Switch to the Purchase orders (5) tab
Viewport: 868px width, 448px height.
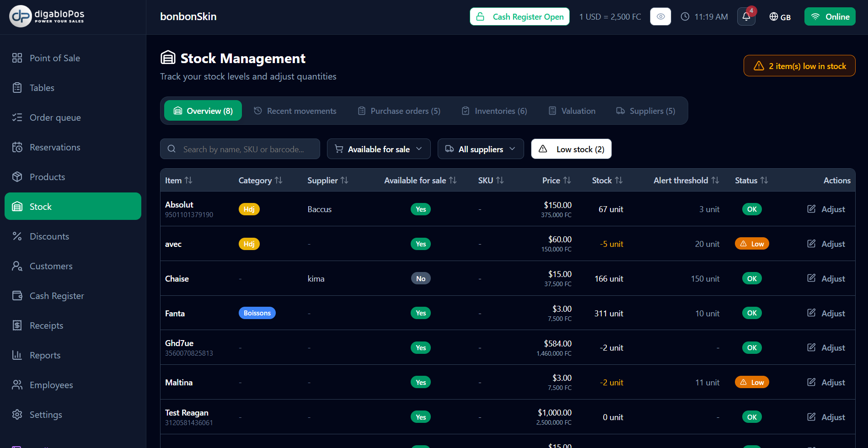point(399,111)
